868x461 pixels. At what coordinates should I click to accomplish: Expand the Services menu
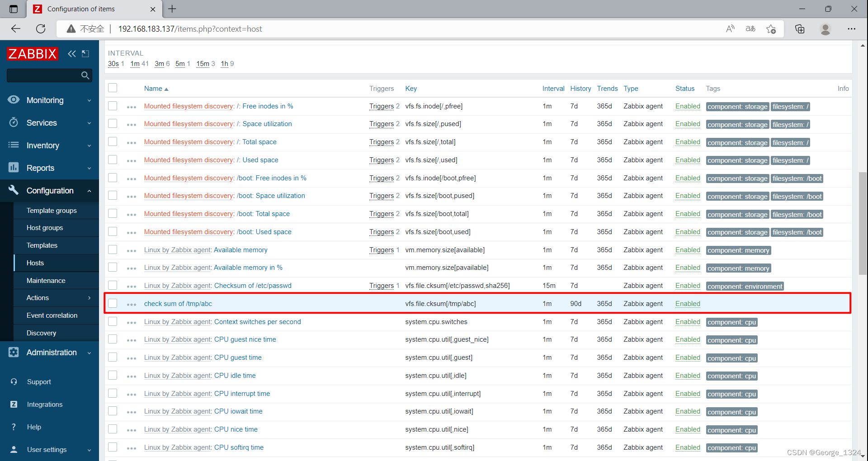coord(89,123)
